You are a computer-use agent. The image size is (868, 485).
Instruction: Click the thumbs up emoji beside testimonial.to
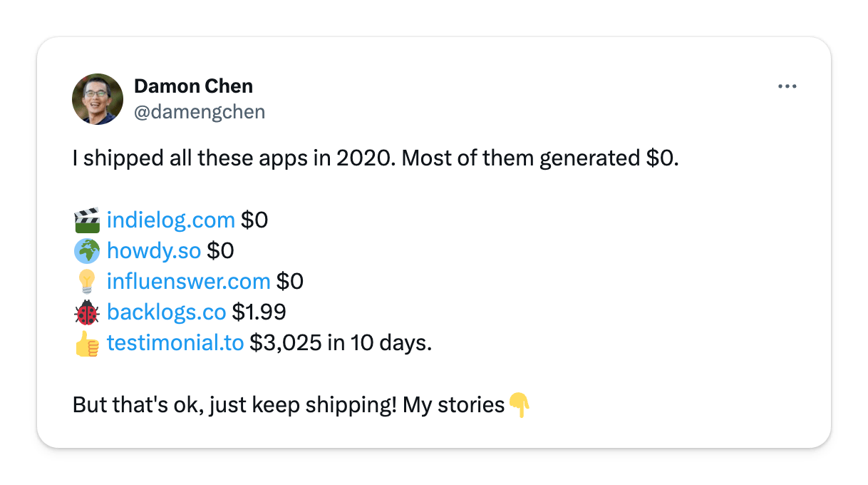pos(86,343)
